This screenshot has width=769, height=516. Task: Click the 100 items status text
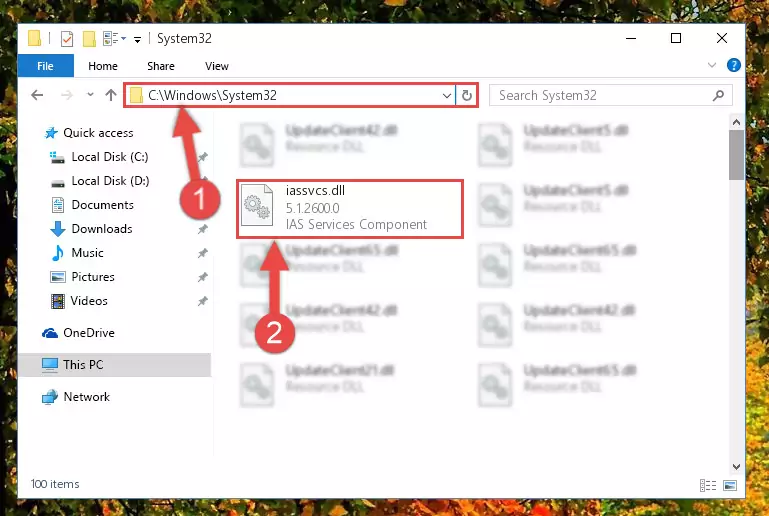pos(55,484)
